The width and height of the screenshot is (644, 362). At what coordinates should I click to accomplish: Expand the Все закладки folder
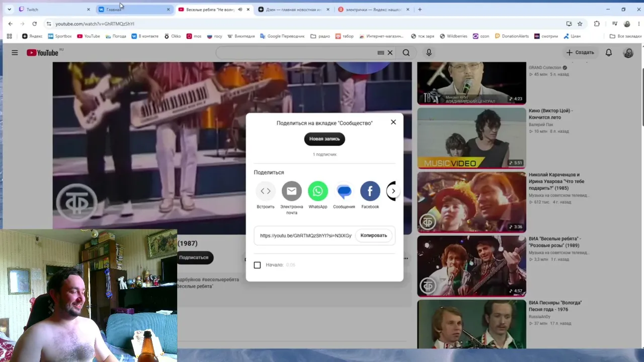click(625, 36)
